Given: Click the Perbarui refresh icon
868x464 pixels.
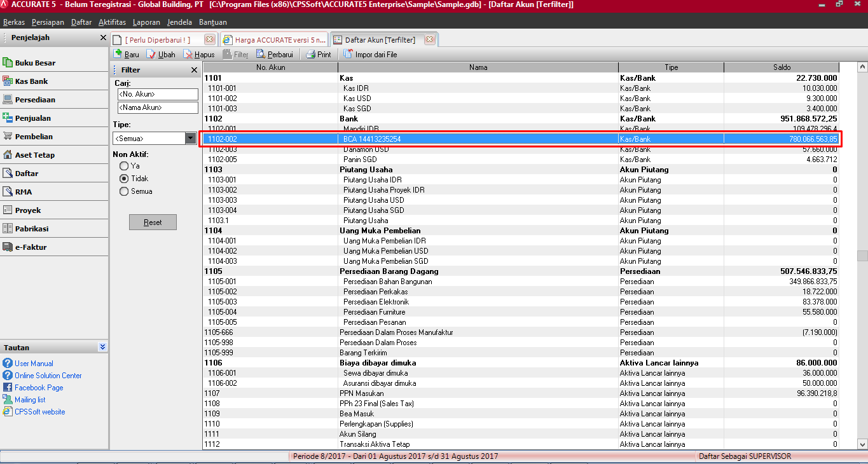Looking at the screenshot, I should click(261, 54).
